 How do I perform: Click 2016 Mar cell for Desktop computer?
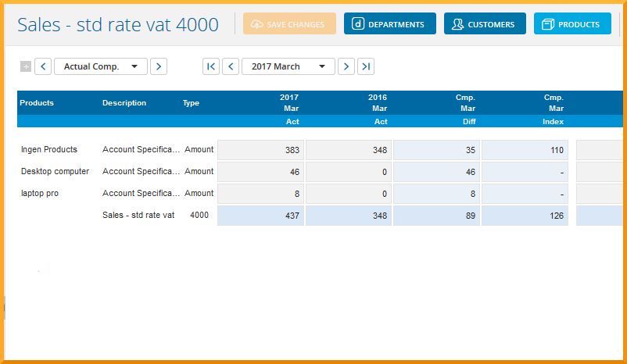(x=349, y=172)
